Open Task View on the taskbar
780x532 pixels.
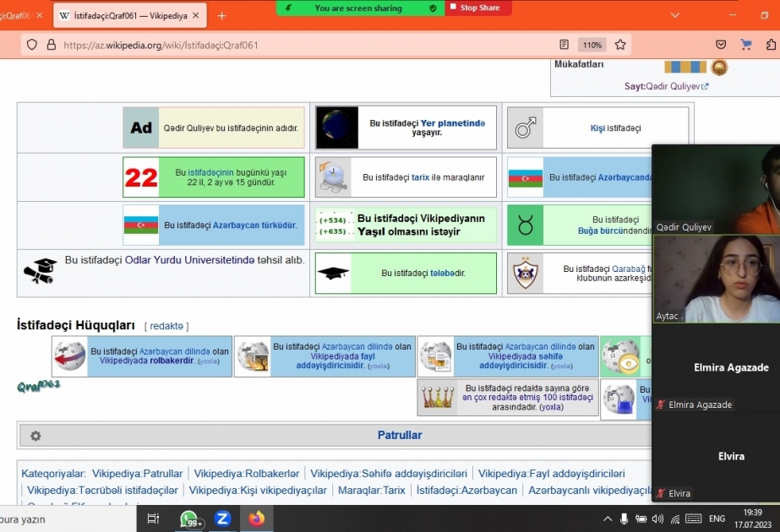153,518
